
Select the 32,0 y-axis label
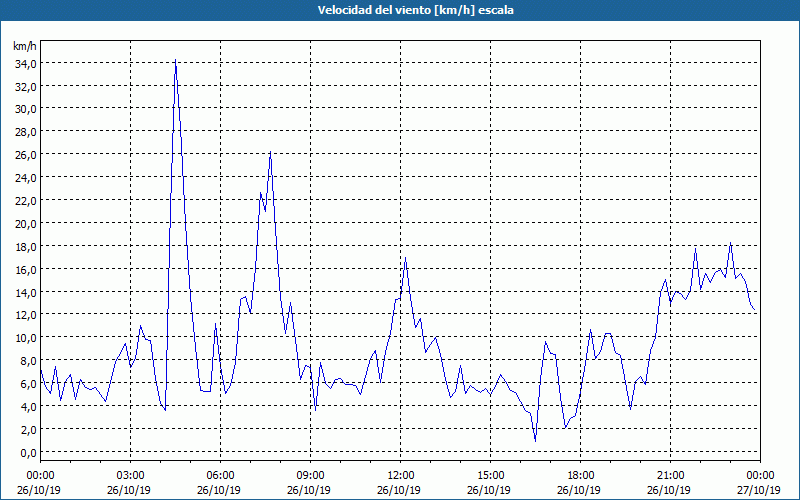click(x=25, y=87)
